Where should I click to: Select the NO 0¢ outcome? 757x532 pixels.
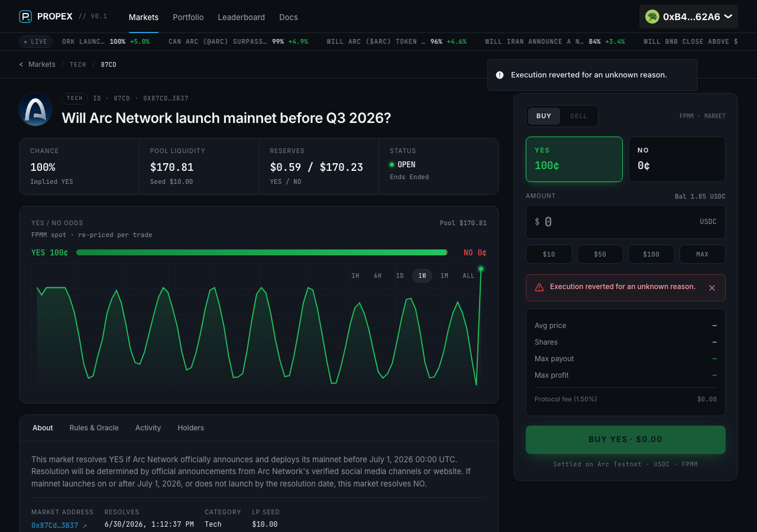tap(677, 159)
